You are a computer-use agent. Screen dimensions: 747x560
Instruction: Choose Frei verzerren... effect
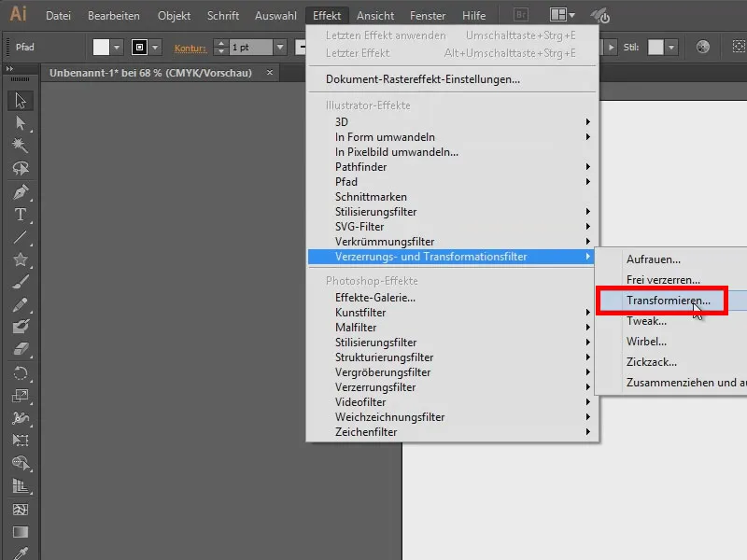663,280
